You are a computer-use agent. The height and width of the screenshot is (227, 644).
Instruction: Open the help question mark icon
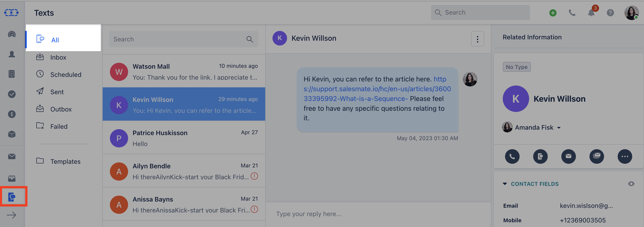point(610,13)
